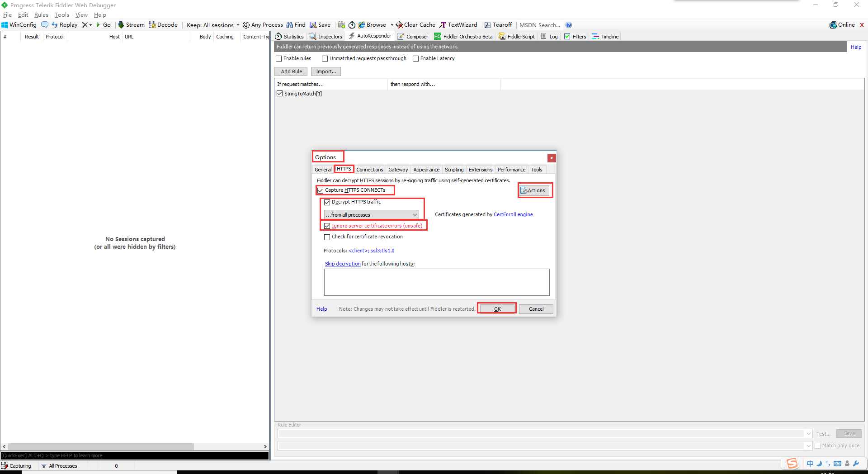Save sessions using toolbar Save
This screenshot has width=868, height=474.
click(320, 25)
